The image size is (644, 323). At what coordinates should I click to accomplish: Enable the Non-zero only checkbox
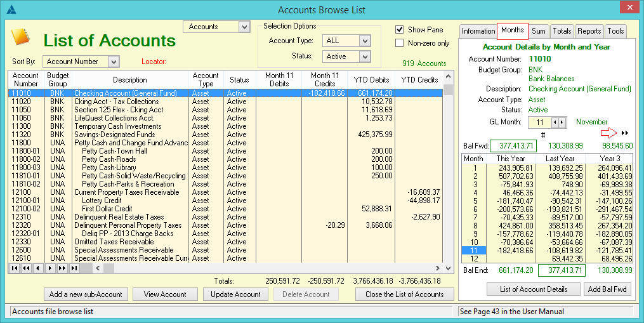tap(400, 43)
